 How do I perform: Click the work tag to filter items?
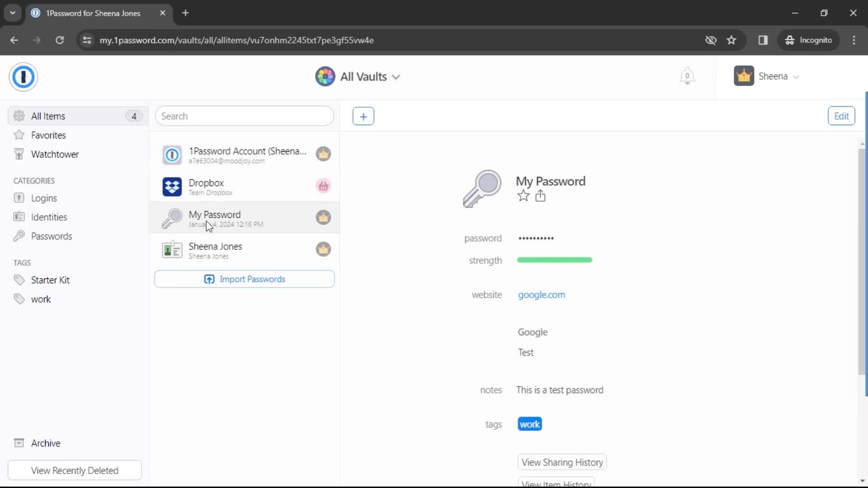(41, 299)
